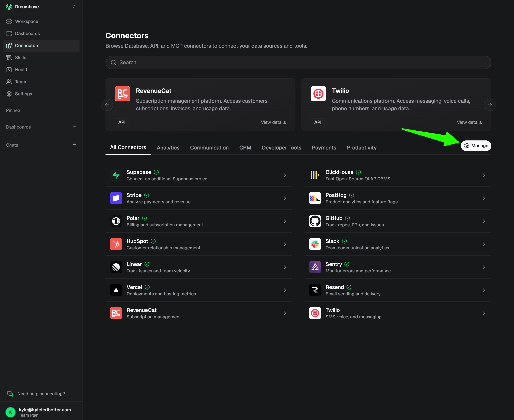Click the Supabase connector icon
This screenshot has height=420, width=514.
tap(116, 175)
